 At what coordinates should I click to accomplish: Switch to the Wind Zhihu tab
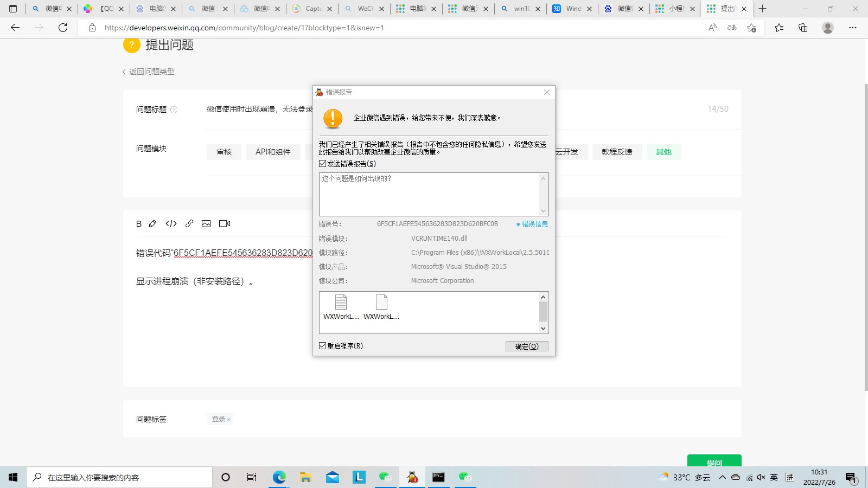572,9
